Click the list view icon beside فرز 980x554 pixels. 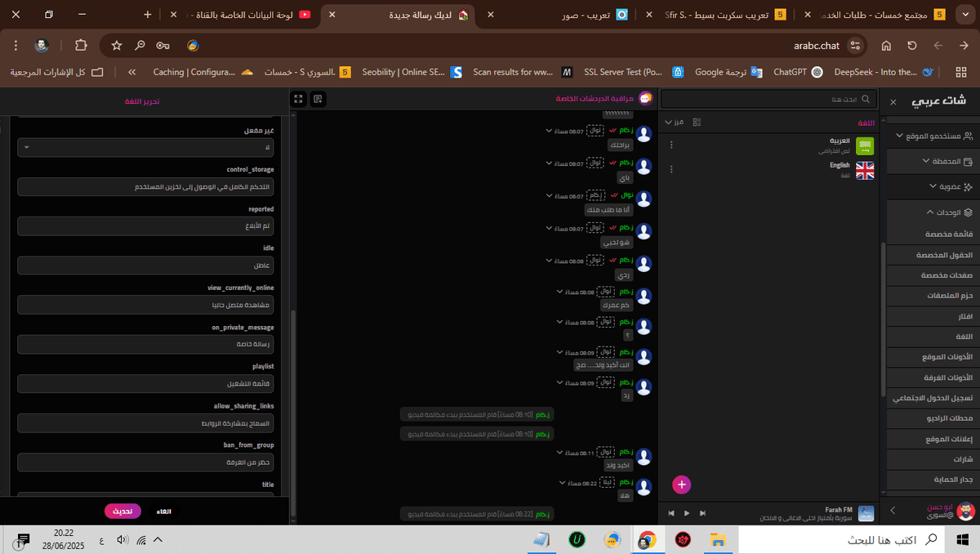point(697,122)
